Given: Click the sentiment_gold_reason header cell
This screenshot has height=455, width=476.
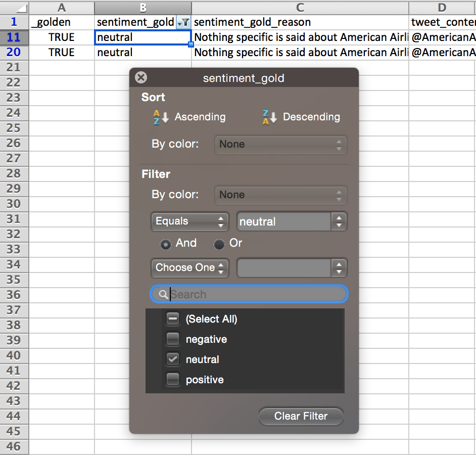Looking at the screenshot, I should [300, 22].
